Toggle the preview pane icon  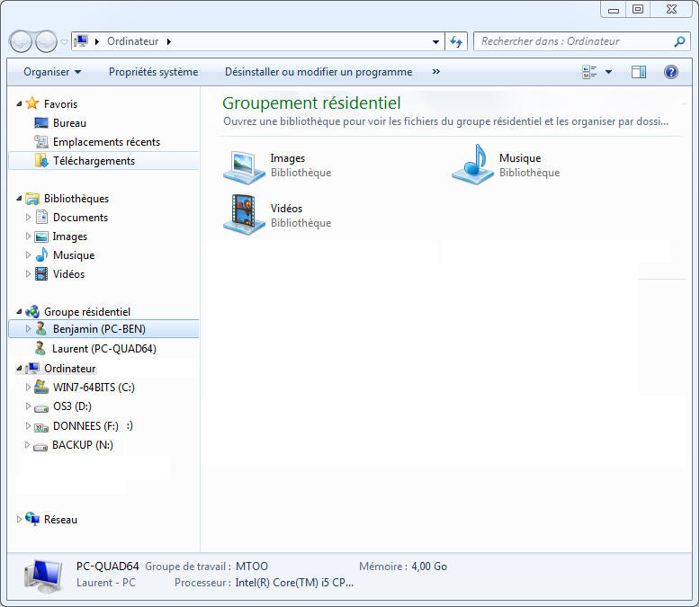(639, 72)
